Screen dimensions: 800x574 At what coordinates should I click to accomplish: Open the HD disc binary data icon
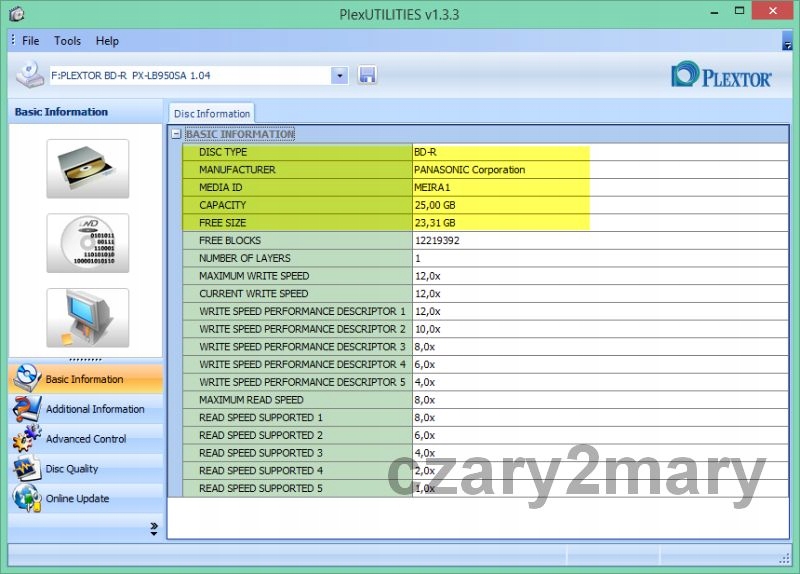click(x=87, y=243)
